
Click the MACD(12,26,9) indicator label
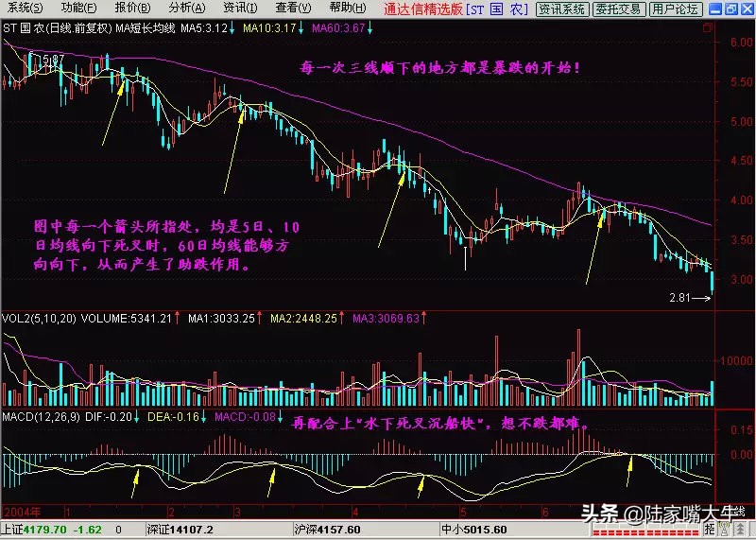(x=41, y=417)
